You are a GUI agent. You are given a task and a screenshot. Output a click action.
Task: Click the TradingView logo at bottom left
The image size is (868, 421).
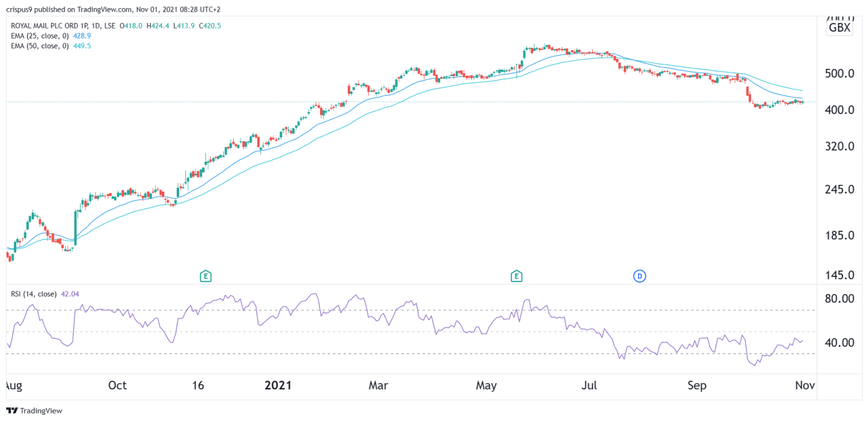click(34, 410)
